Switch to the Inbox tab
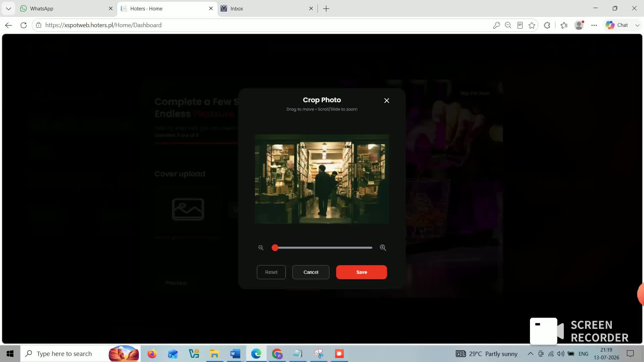The width and height of the screenshot is (644, 362). tap(267, 9)
